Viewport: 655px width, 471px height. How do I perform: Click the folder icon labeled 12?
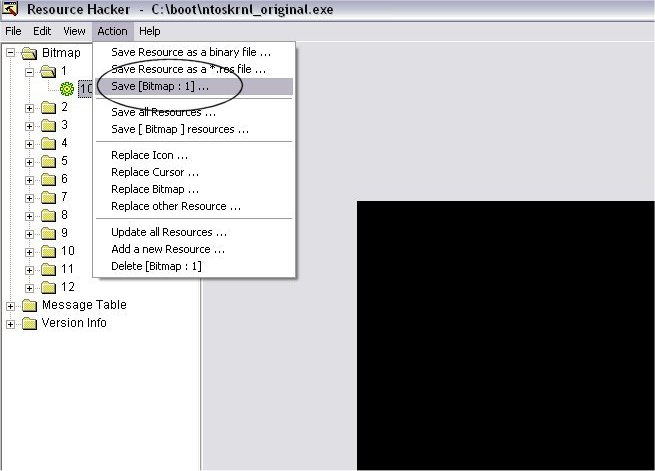pyautogui.click(x=48, y=287)
